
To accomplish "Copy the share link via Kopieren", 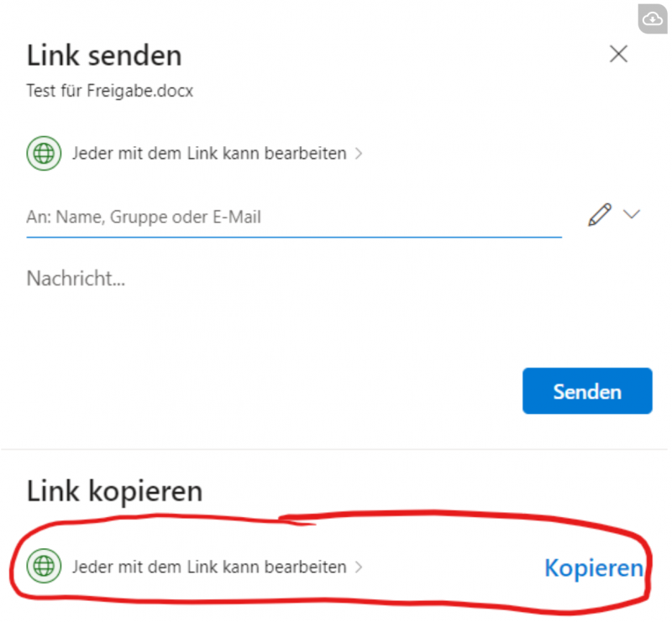I will 594,567.
